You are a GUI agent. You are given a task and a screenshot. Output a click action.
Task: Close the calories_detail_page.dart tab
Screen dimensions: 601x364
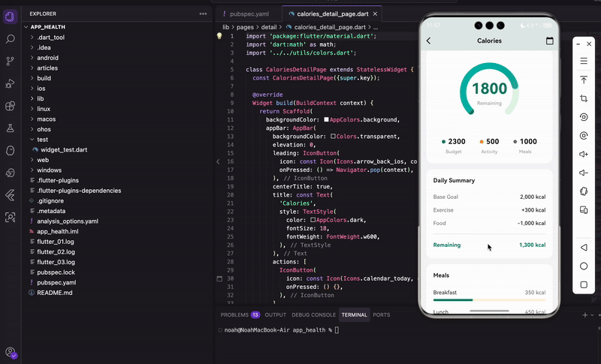(x=375, y=14)
